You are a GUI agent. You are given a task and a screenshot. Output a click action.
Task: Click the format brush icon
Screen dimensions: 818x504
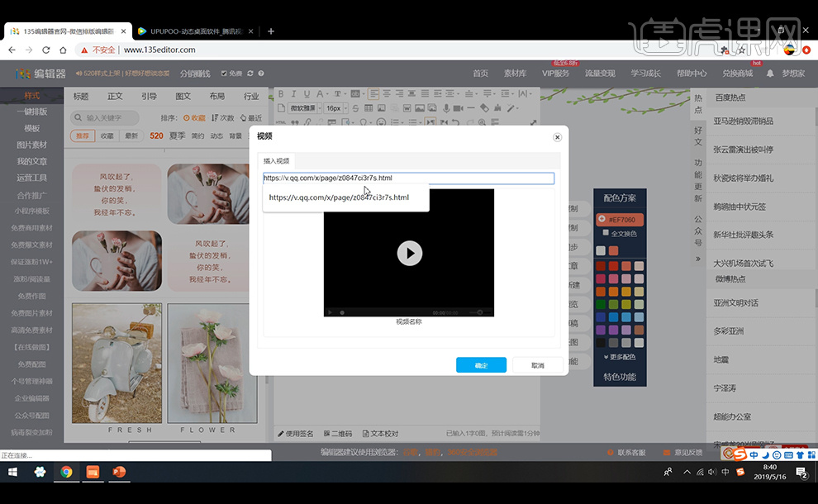point(497,108)
